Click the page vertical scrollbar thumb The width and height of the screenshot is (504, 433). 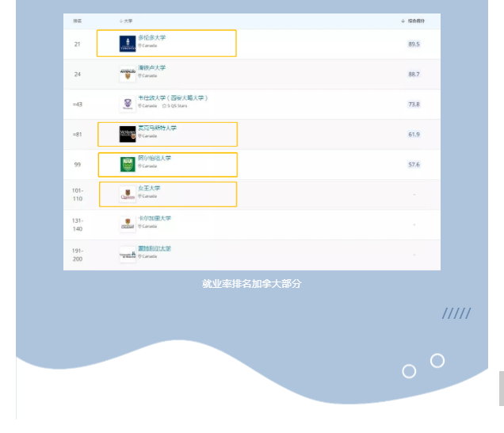coord(502,389)
